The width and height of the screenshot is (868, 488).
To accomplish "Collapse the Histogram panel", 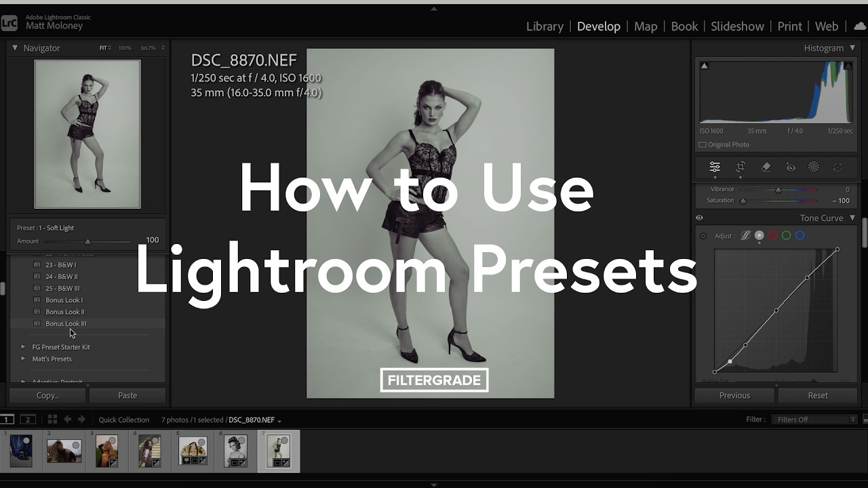I will [852, 48].
